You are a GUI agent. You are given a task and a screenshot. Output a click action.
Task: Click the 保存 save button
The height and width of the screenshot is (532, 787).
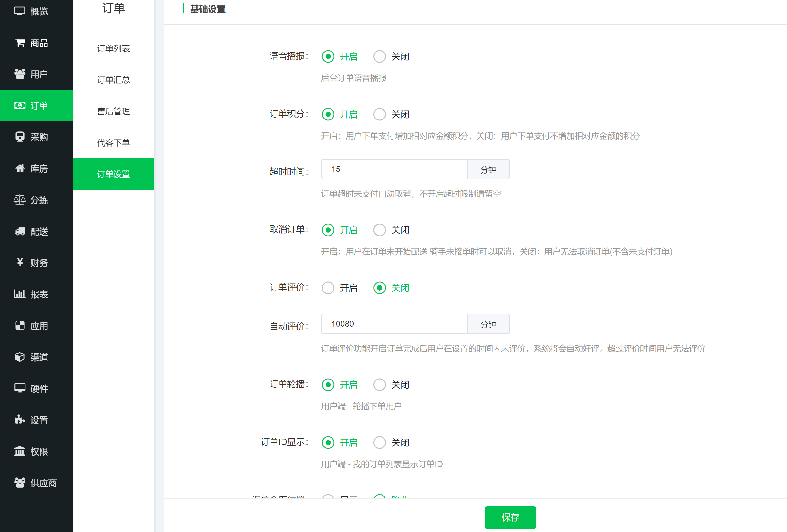click(x=510, y=517)
